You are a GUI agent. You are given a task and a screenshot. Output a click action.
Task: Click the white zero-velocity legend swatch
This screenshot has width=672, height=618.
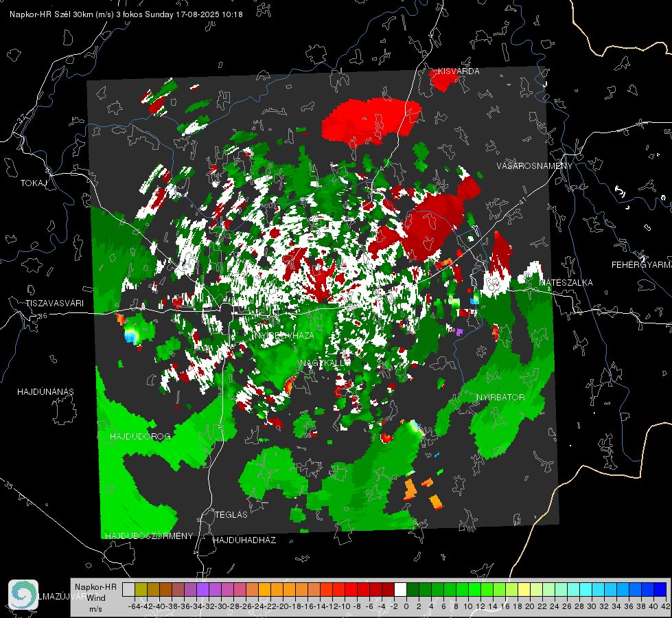tap(400, 590)
